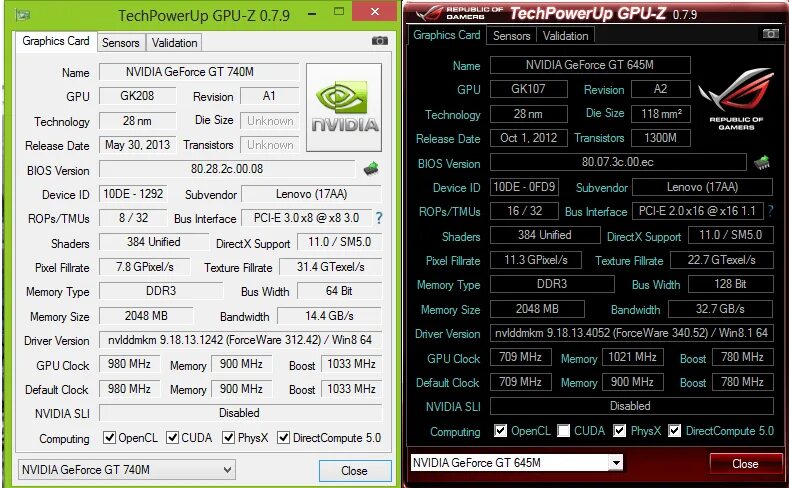Minimize the left GPU-Z window
Image resolution: width=789 pixels, height=488 pixels.
click(x=312, y=12)
